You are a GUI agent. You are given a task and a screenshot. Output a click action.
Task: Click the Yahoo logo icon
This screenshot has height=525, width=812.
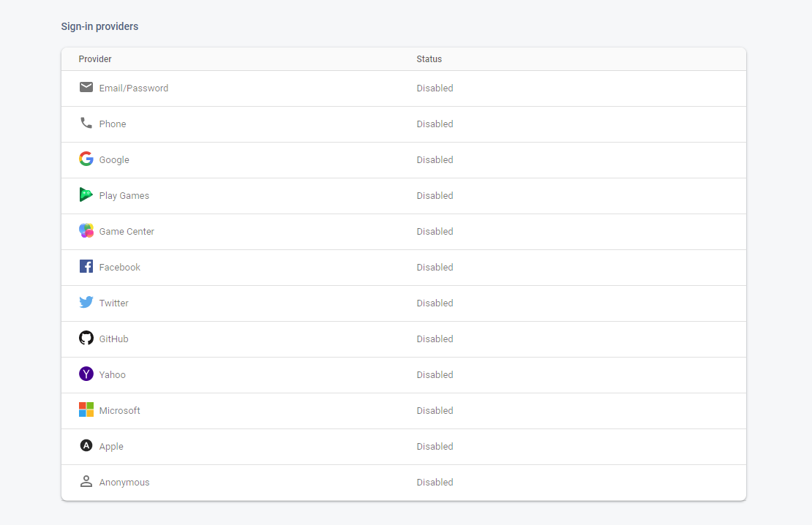86,374
